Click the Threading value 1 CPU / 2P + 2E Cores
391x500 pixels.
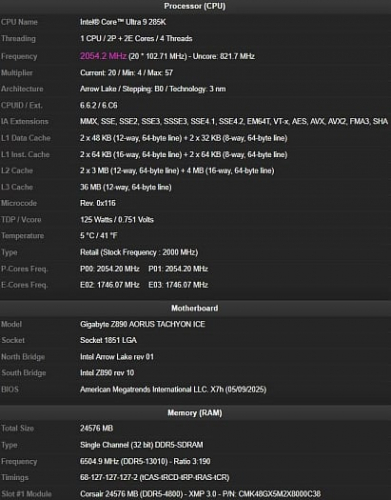click(136, 39)
